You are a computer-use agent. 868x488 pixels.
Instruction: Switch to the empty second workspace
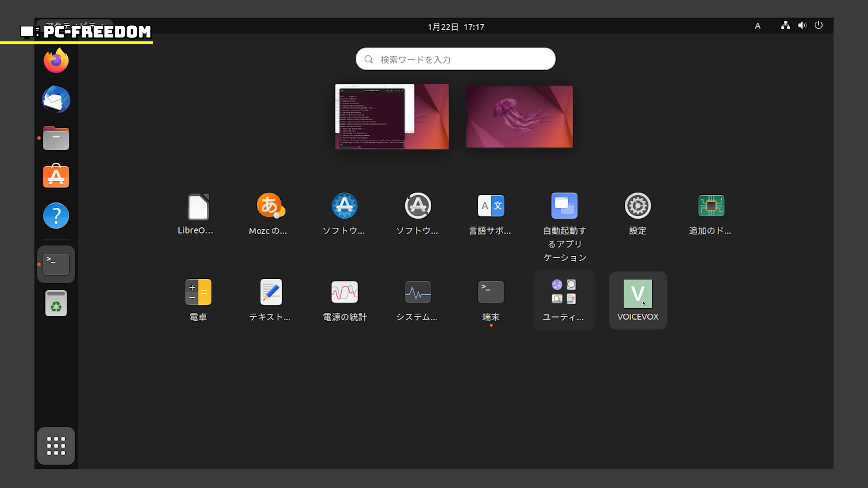coord(519,117)
